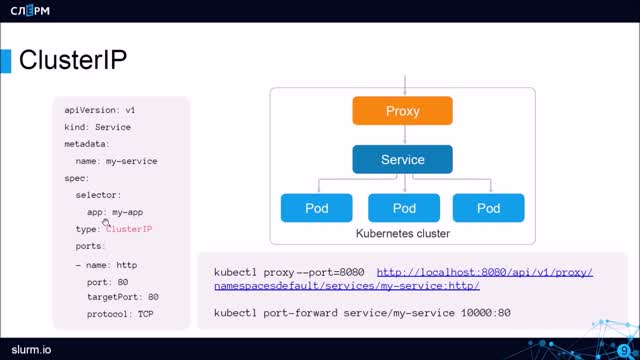The width and height of the screenshot is (640, 360).
Task: Click the 'kind: Service' line
Action: point(98,127)
